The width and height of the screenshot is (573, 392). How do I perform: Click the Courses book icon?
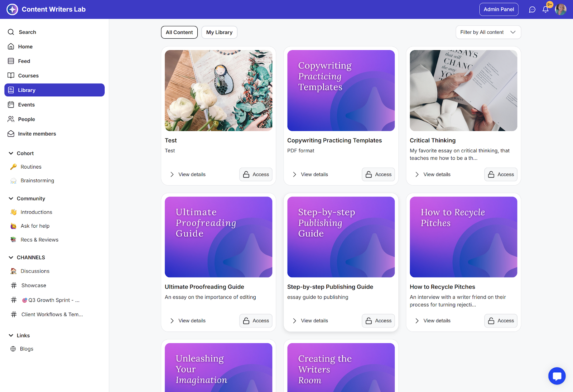[11, 76]
